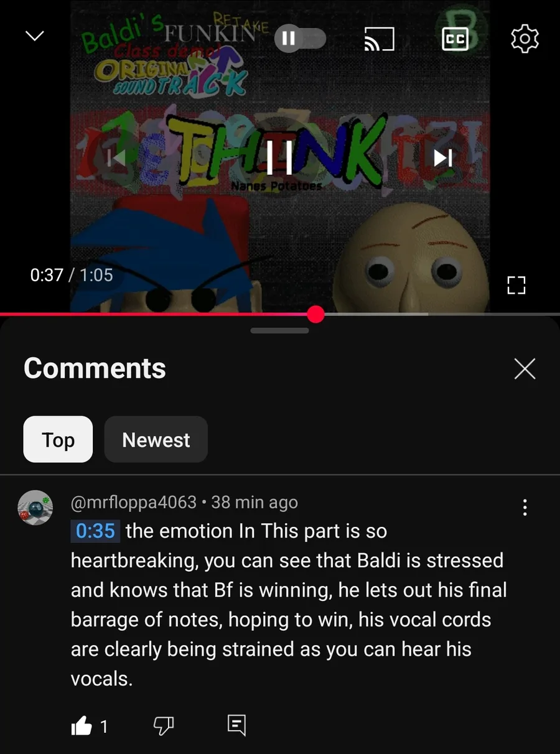The height and width of the screenshot is (754, 560).
Task: Open the comment's three-dot options menu
Action: (525, 508)
